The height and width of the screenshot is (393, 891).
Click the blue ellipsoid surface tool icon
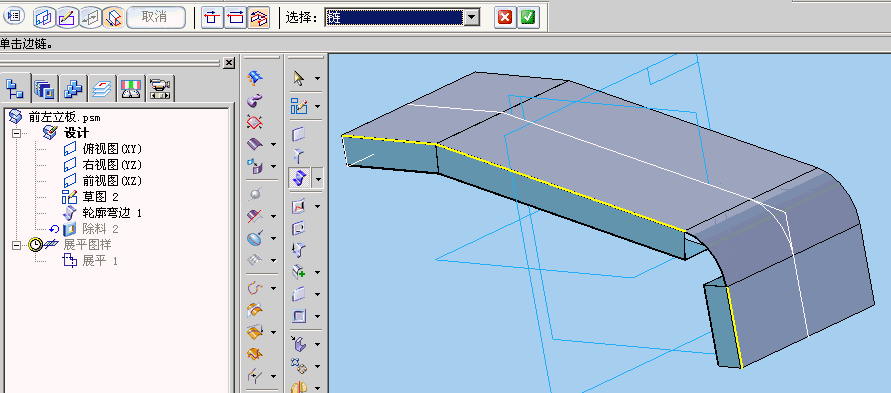point(256,238)
